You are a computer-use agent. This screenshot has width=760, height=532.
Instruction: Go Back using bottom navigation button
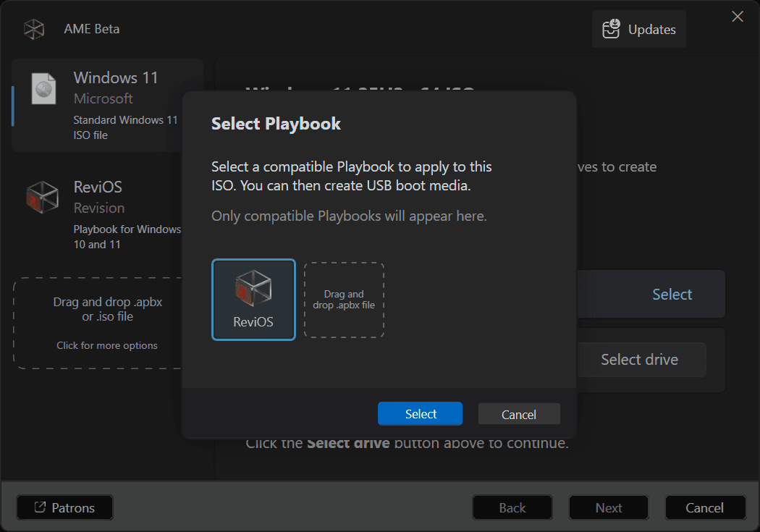click(x=512, y=508)
